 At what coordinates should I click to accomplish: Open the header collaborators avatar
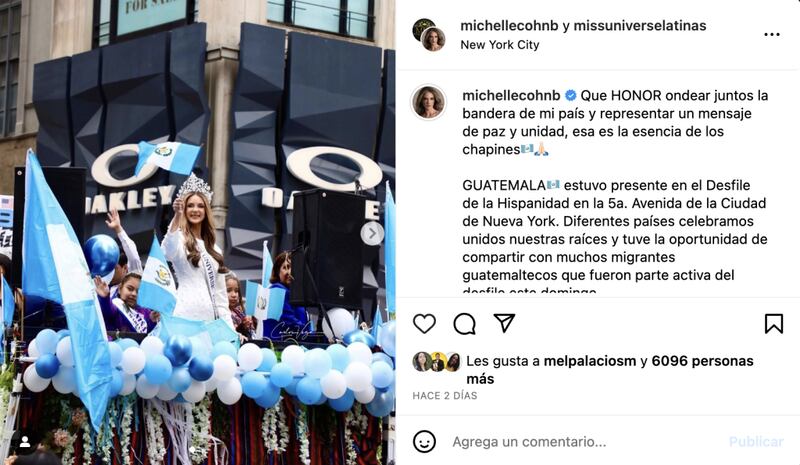coord(429,35)
